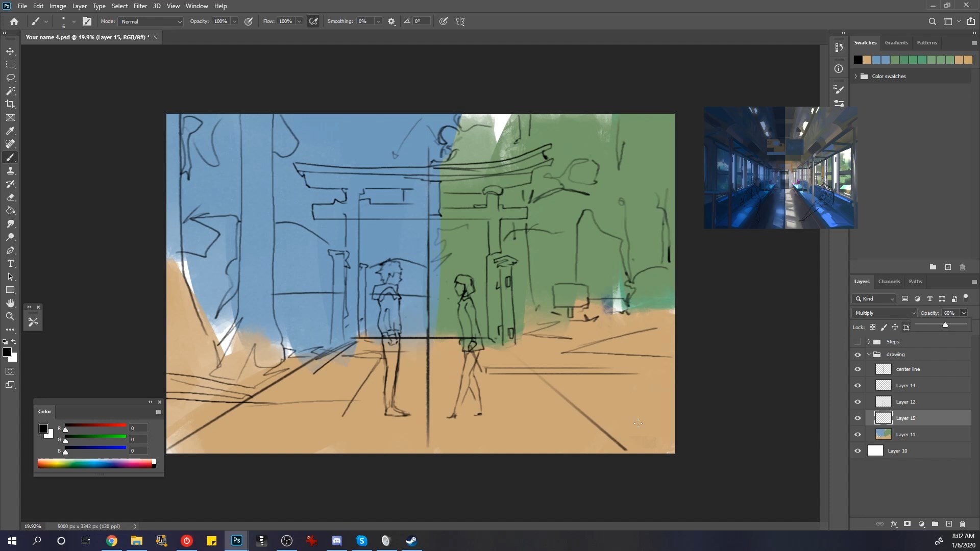Select the tan swatch in Swatches
The height and width of the screenshot is (551, 980).
(867, 60)
